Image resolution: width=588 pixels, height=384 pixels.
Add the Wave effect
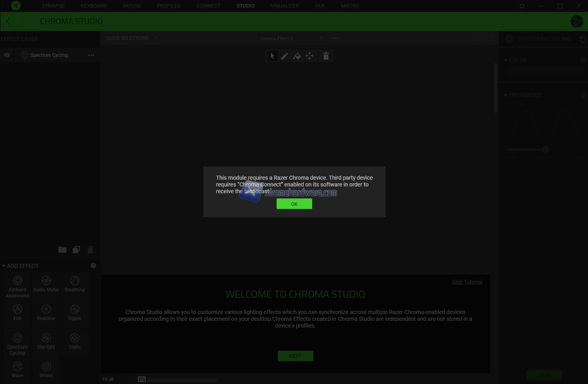click(17, 369)
